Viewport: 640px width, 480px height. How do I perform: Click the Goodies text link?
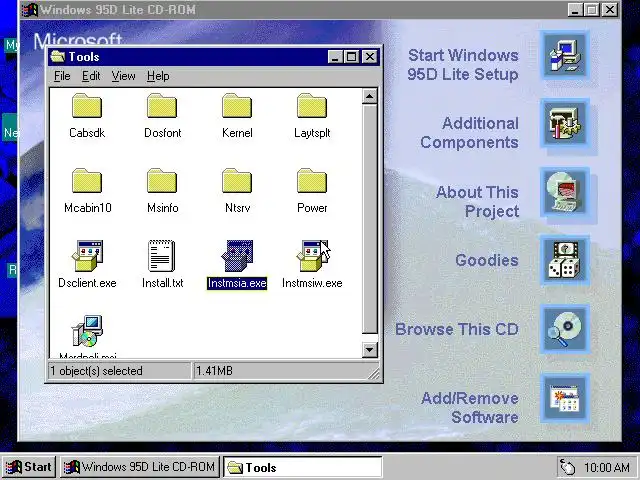click(487, 260)
